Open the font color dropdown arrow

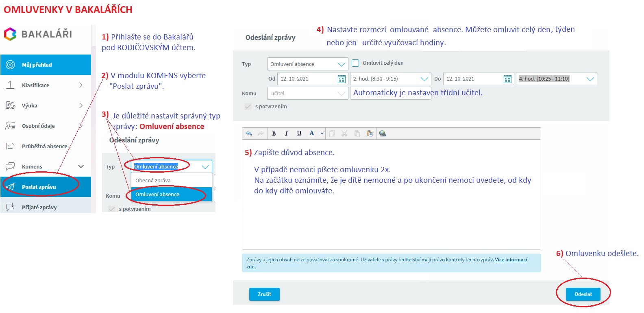322,134
